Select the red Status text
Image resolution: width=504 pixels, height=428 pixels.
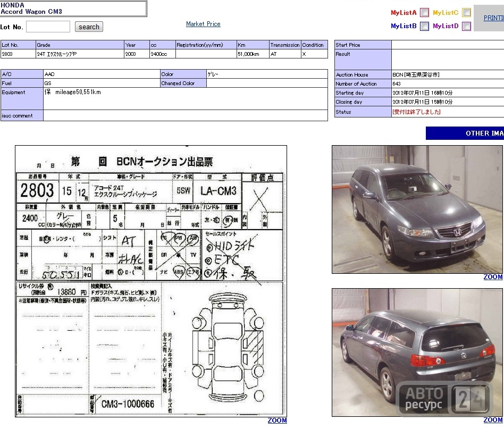(x=416, y=112)
